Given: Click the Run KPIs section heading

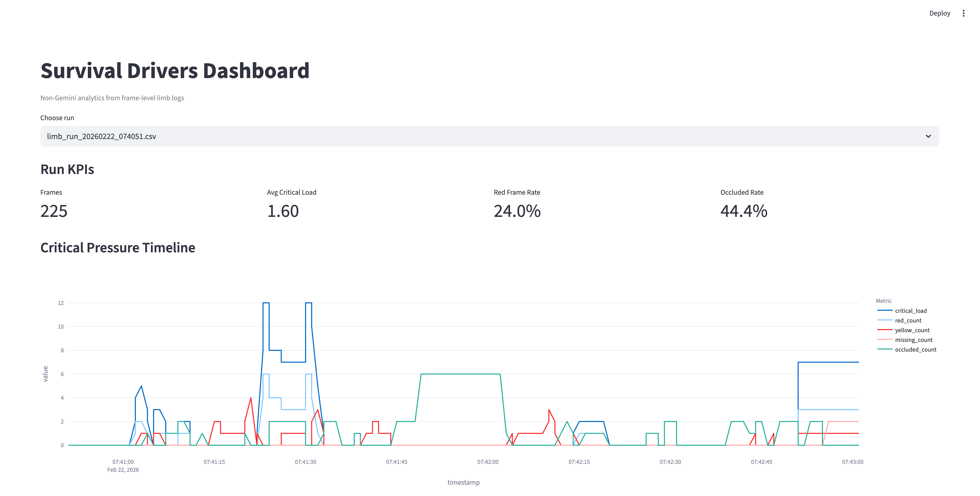Looking at the screenshot, I should (67, 169).
